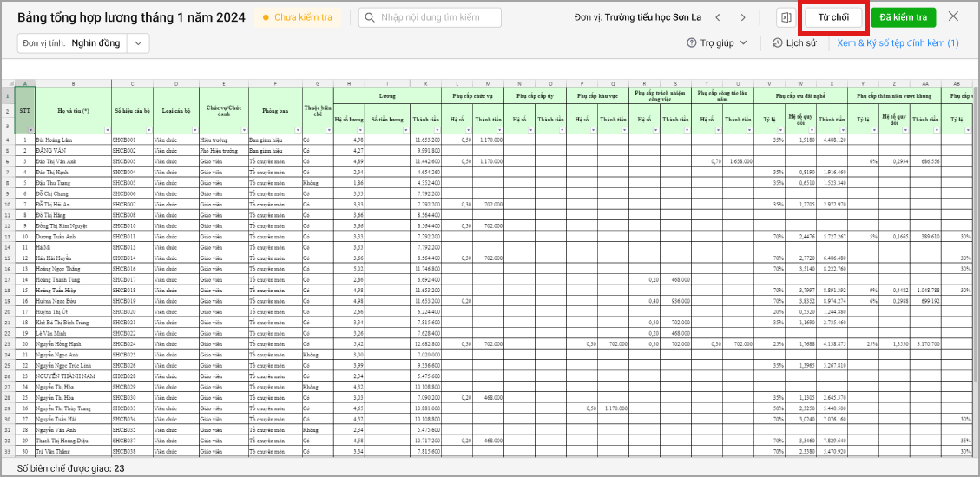Open filter for Chức vụ/Chức danh column

[244, 130]
